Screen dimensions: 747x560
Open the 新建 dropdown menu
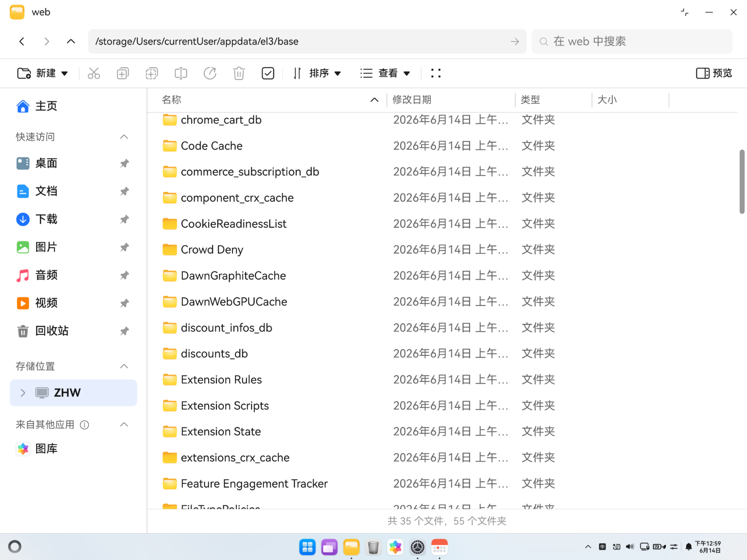tap(43, 73)
